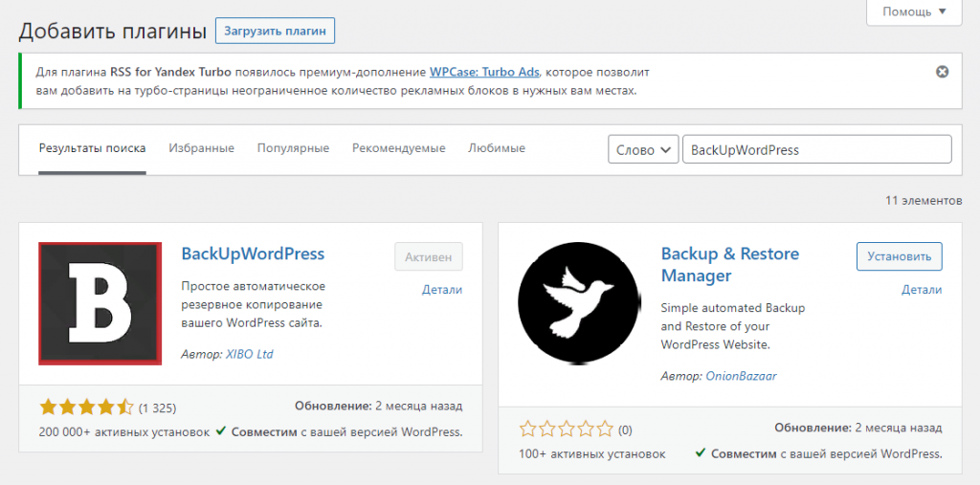Switch to Результаты поиска tab

93,148
